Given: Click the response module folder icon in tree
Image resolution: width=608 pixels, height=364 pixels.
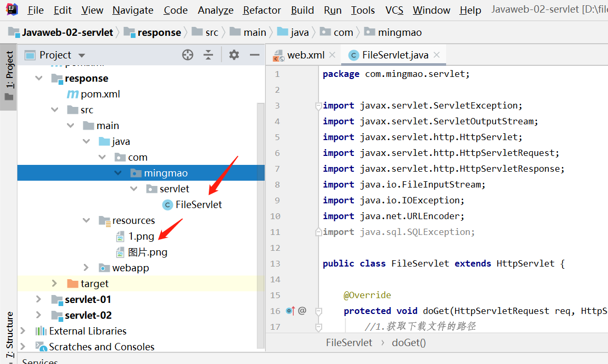Looking at the screenshot, I should 57,78.
